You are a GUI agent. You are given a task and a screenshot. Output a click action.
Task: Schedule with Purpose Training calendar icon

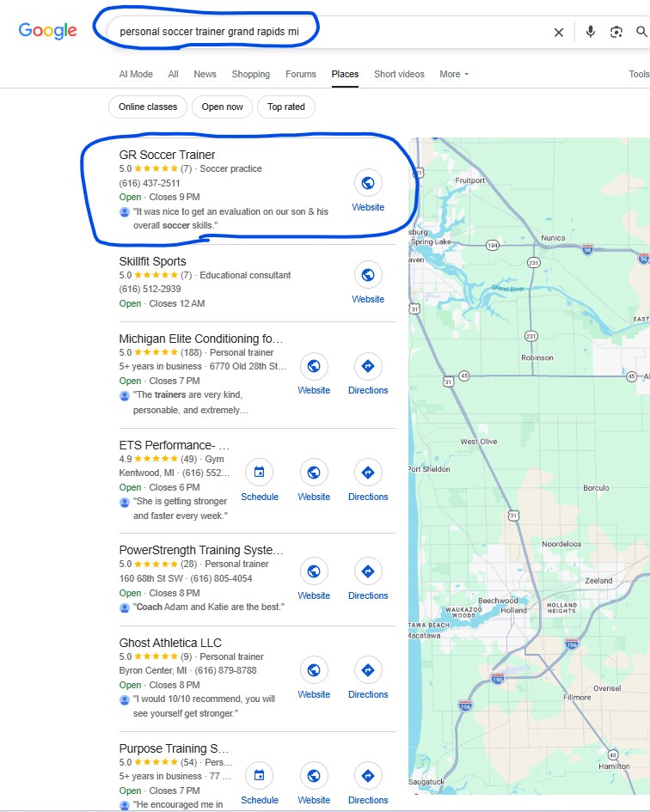click(x=259, y=776)
